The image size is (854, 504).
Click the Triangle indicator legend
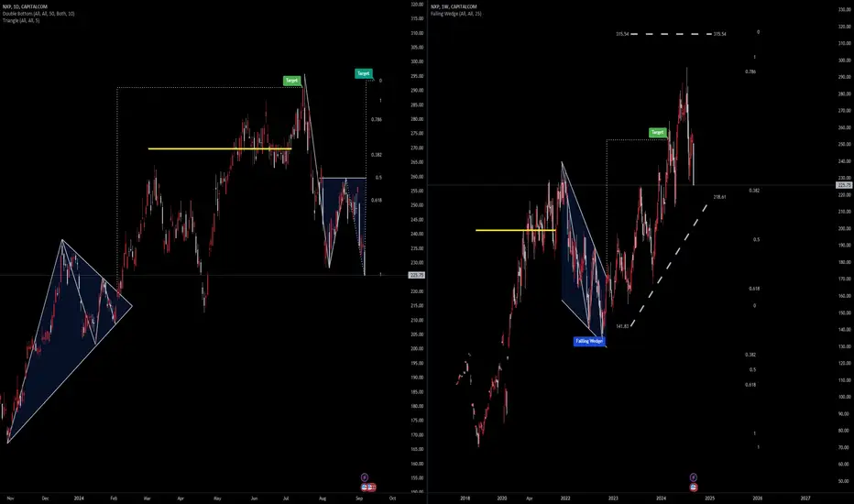[21, 20]
